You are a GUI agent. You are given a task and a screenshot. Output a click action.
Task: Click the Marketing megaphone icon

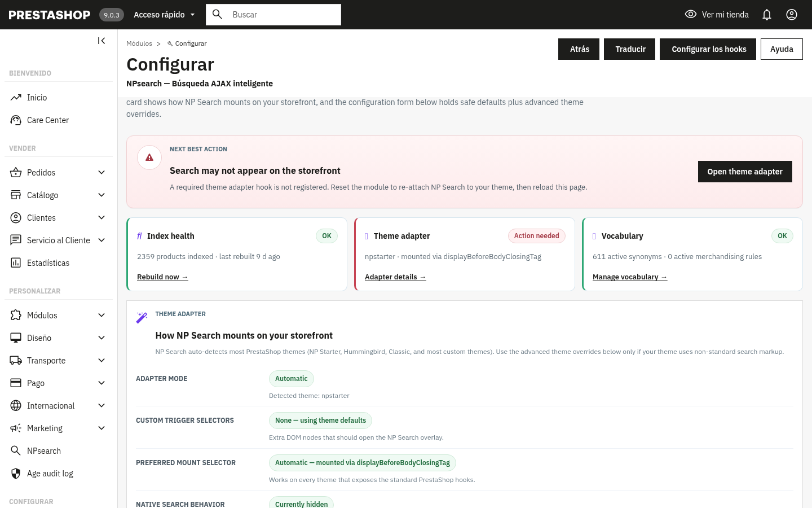(16, 428)
